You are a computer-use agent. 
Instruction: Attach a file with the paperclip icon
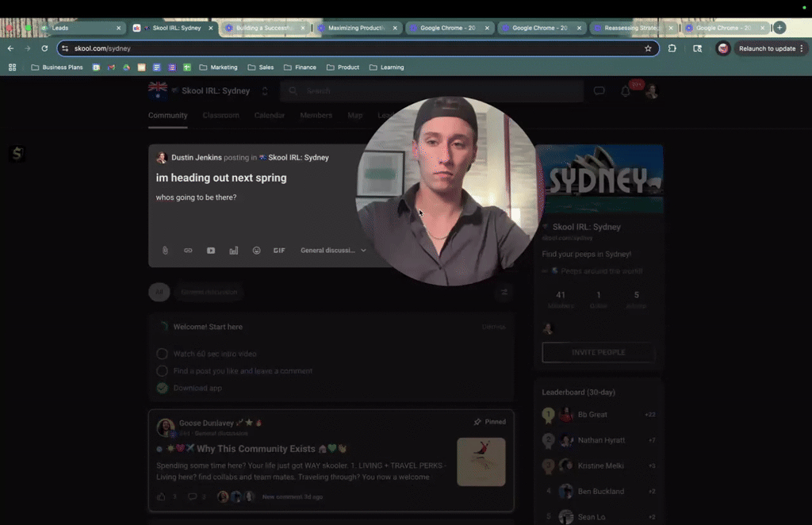click(x=165, y=251)
